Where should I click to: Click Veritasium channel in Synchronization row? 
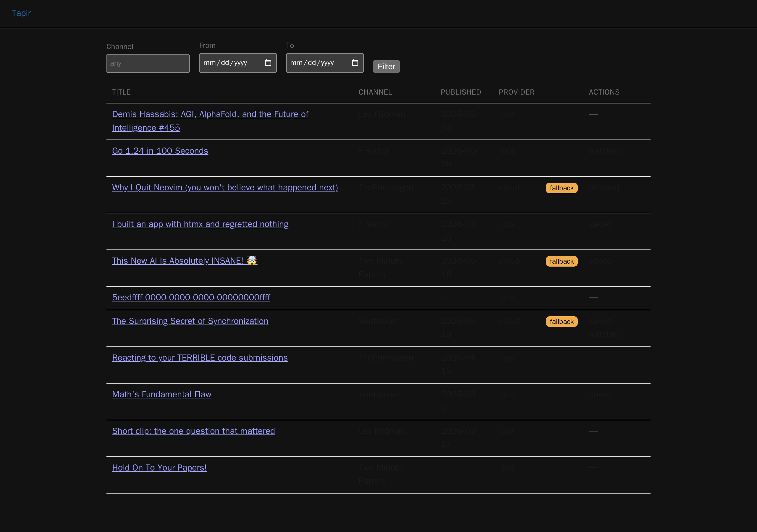tap(379, 321)
